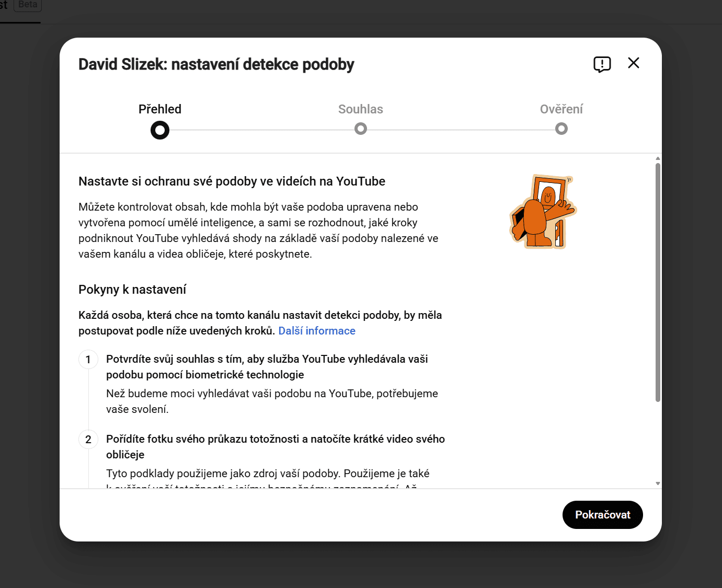The image size is (722, 588).
Task: Click the Ověření step circle marker
Action: click(x=561, y=129)
